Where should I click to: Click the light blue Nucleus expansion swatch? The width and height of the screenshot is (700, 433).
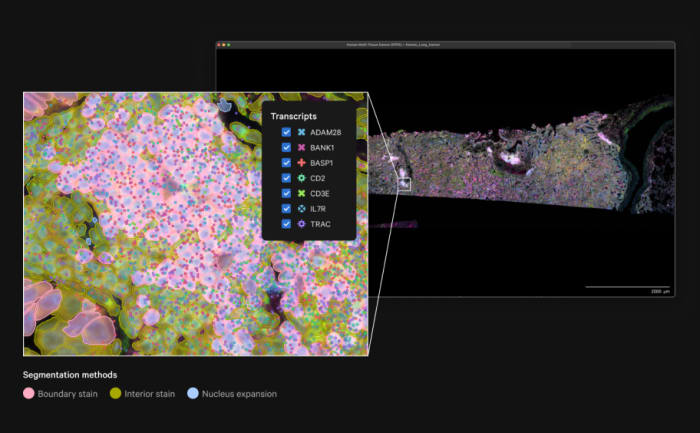(193, 394)
